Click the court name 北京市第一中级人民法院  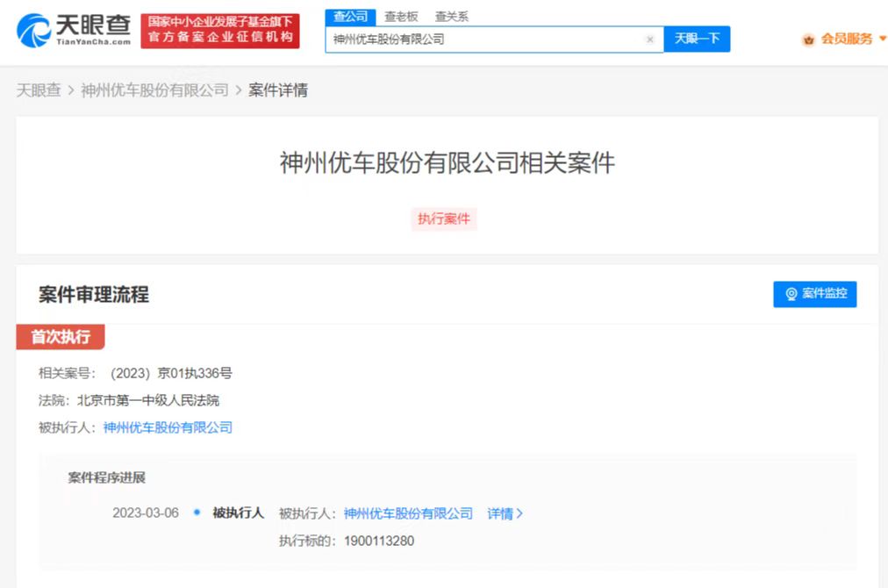(x=147, y=400)
